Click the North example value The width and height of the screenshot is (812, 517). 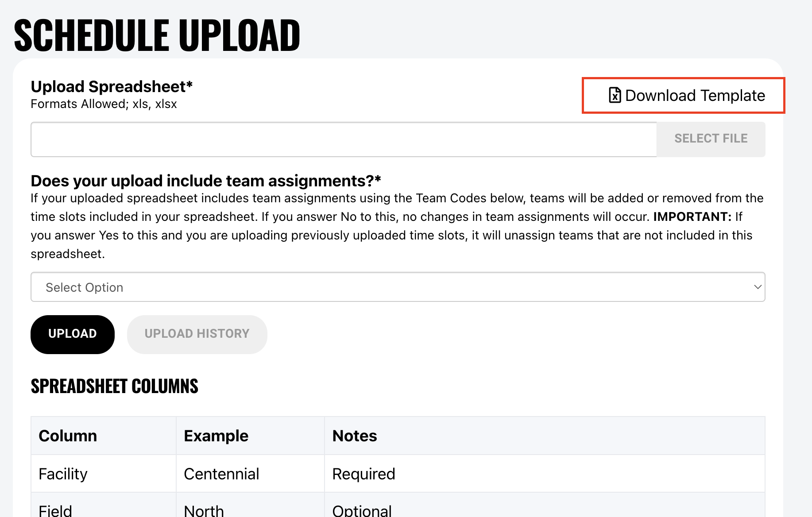tap(204, 511)
